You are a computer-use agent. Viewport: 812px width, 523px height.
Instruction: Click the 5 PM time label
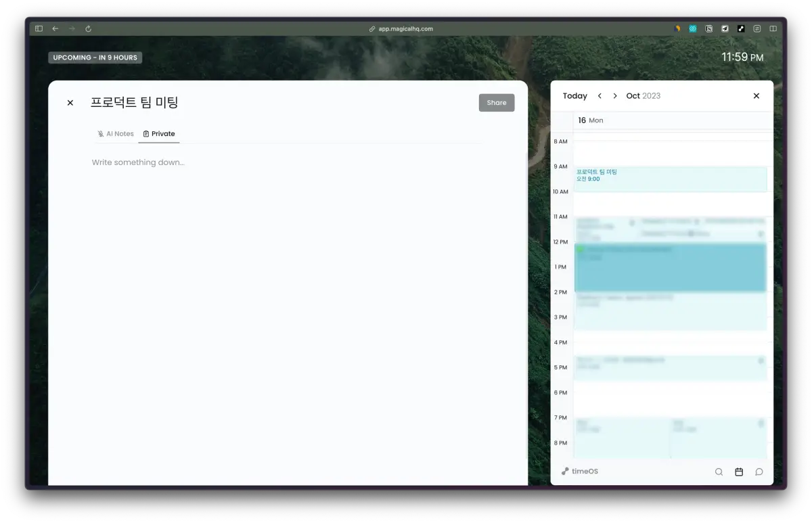tap(560, 368)
